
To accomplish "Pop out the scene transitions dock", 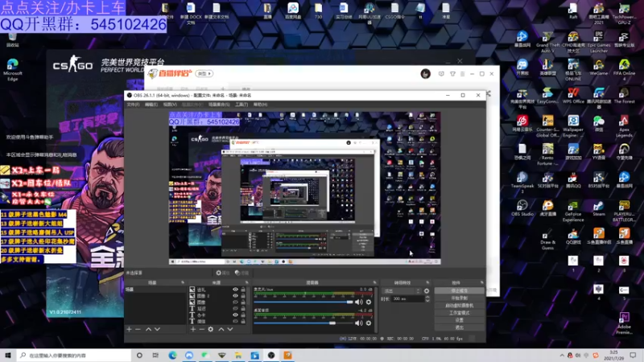I will [427, 283].
